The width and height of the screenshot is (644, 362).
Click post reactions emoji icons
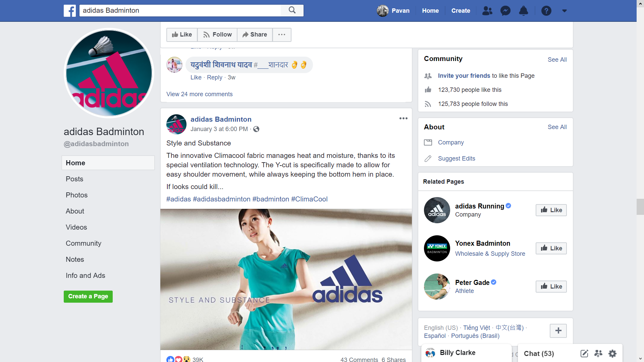point(178,359)
